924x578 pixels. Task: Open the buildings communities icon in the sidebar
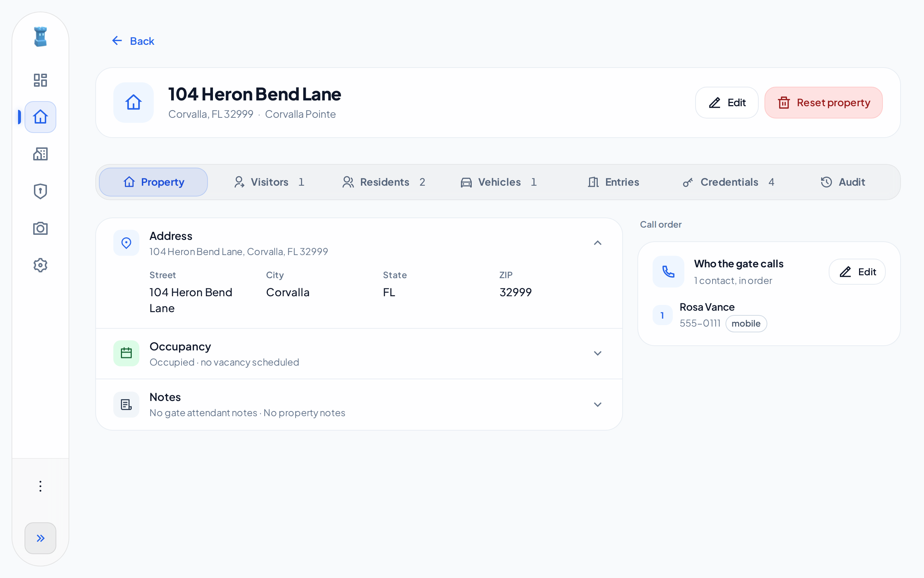coord(40,154)
